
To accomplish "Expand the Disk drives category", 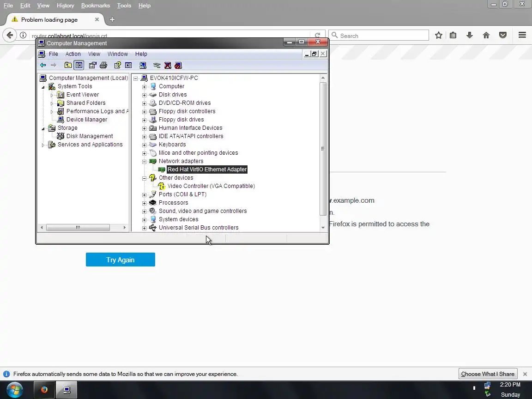I will tap(144, 95).
